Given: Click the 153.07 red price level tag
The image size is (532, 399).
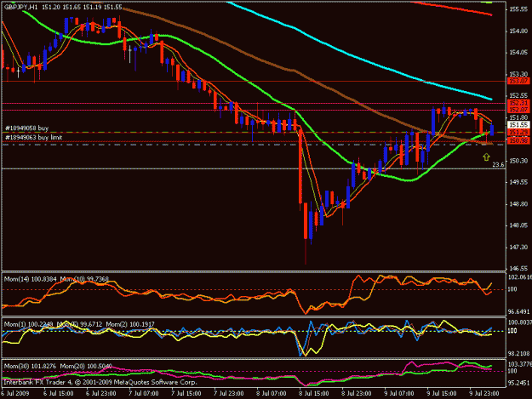Looking at the screenshot, I should (518, 81).
